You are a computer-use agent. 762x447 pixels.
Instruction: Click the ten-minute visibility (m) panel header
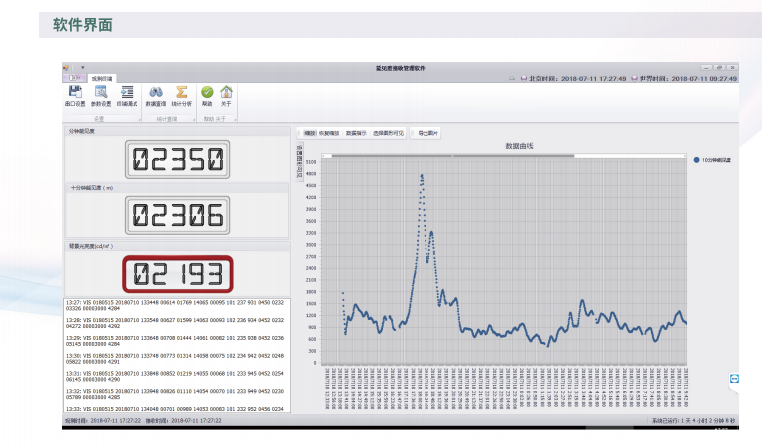(177, 188)
